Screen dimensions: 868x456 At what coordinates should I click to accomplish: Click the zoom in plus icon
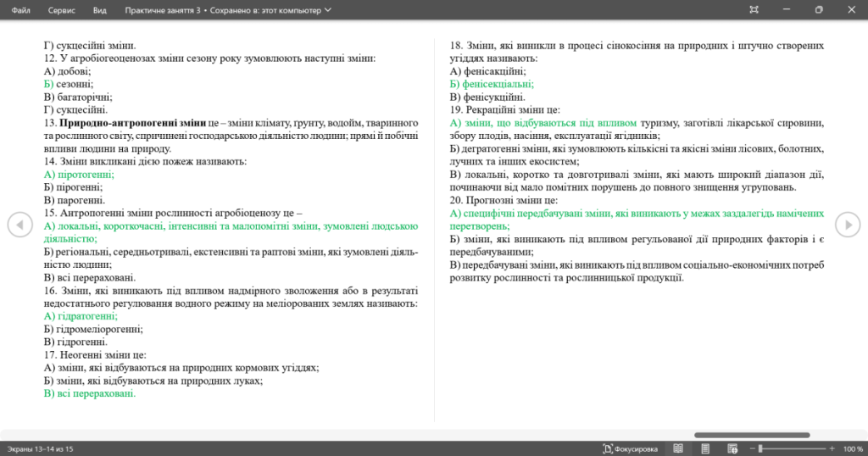pos(832,449)
